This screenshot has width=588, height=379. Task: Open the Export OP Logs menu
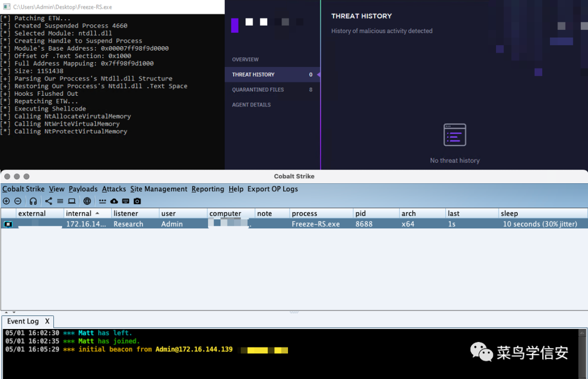(x=273, y=189)
